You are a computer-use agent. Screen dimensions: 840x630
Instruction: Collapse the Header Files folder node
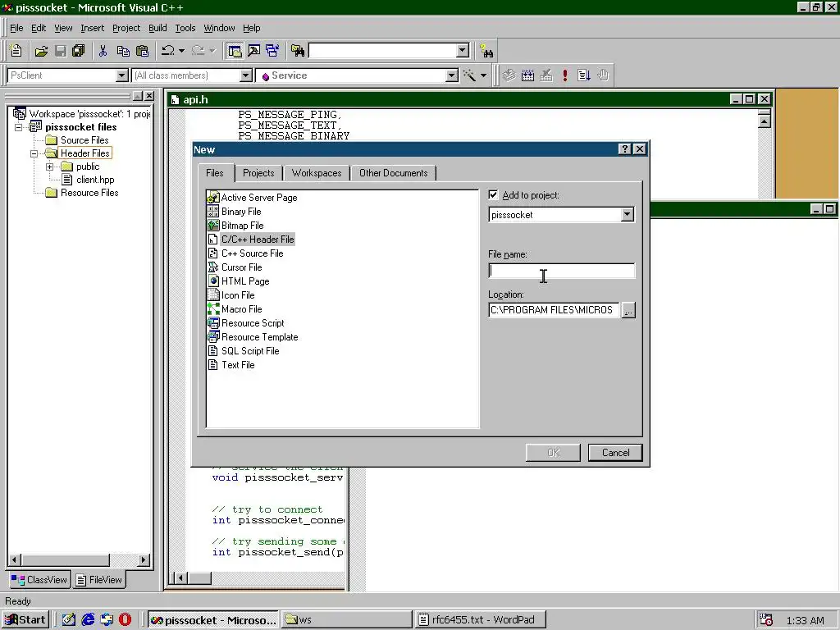(x=34, y=153)
